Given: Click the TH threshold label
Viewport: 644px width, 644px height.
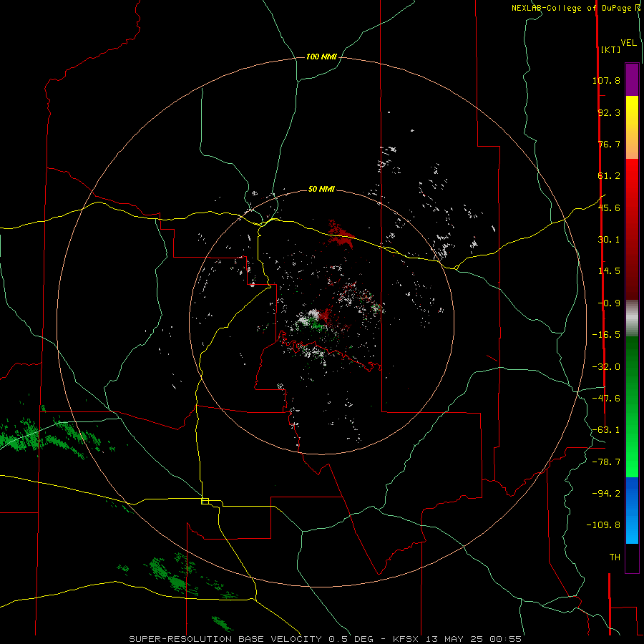Looking at the screenshot, I should [x=615, y=557].
